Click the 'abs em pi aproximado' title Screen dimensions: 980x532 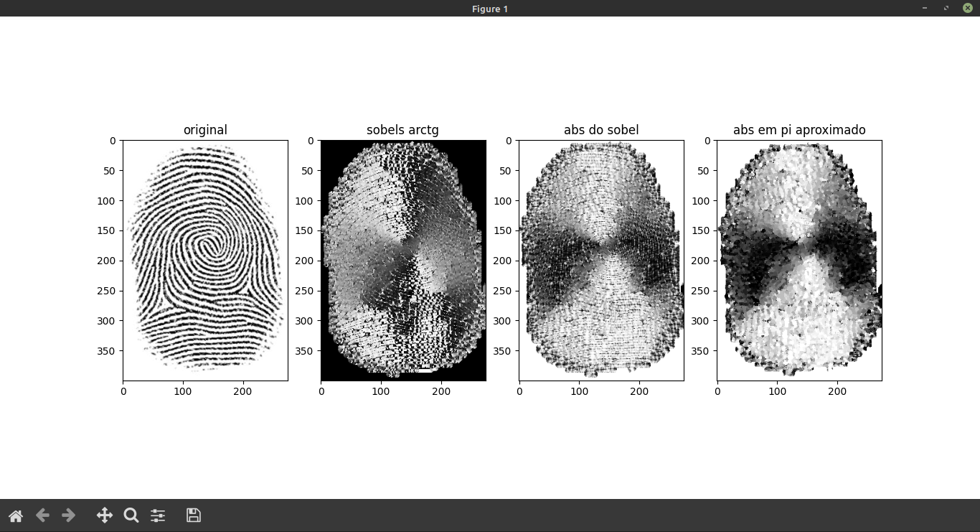tap(799, 130)
